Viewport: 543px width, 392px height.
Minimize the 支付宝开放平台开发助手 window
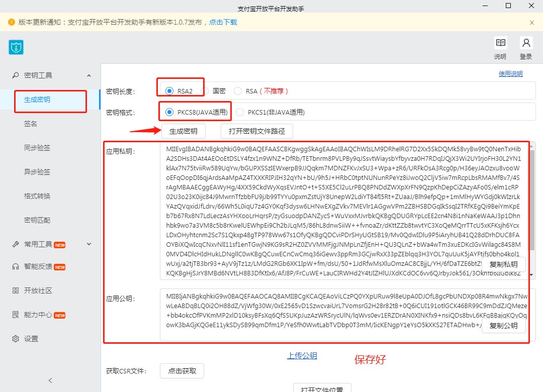pos(485,6)
